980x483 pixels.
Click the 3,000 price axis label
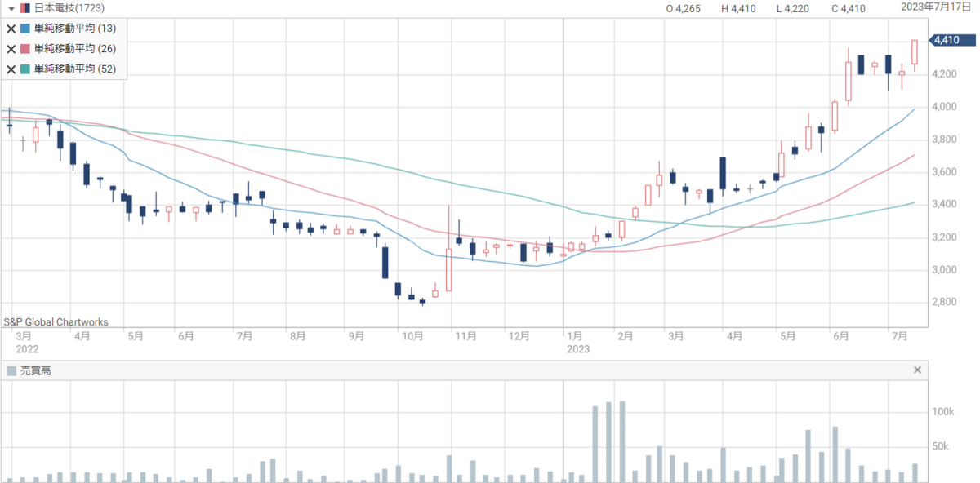click(946, 270)
